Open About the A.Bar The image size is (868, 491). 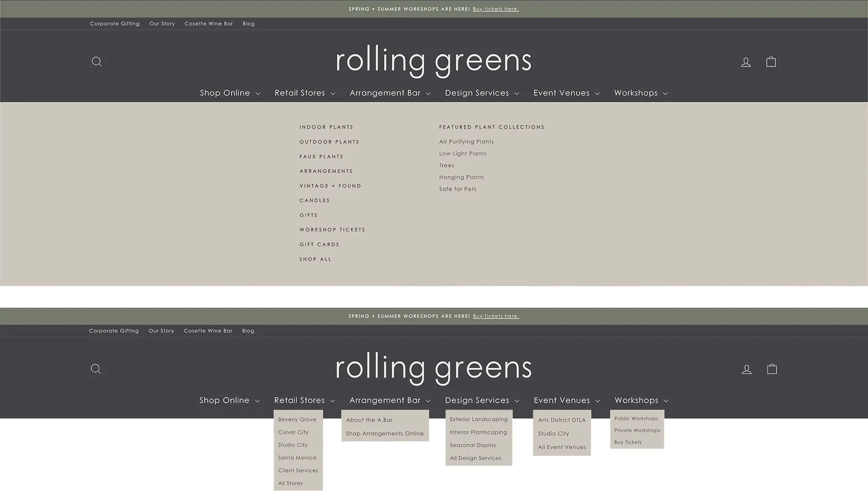369,420
